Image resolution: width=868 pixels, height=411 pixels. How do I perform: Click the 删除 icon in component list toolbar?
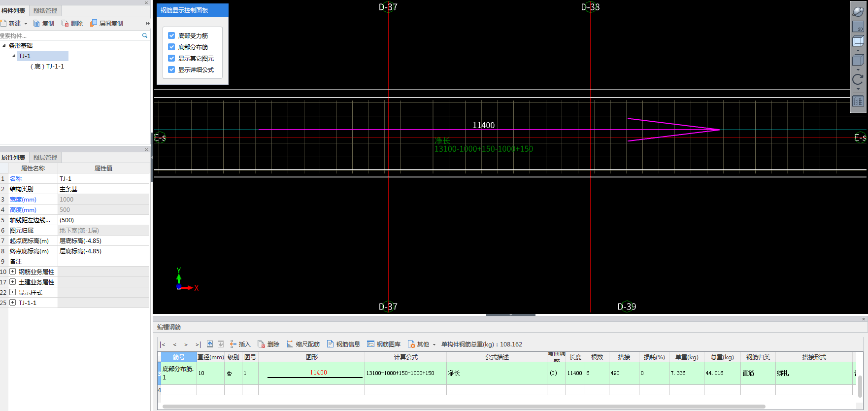coord(65,23)
